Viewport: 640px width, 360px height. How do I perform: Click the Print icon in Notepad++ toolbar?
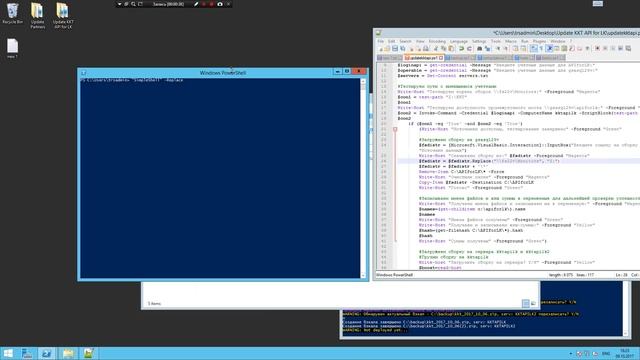[426, 49]
